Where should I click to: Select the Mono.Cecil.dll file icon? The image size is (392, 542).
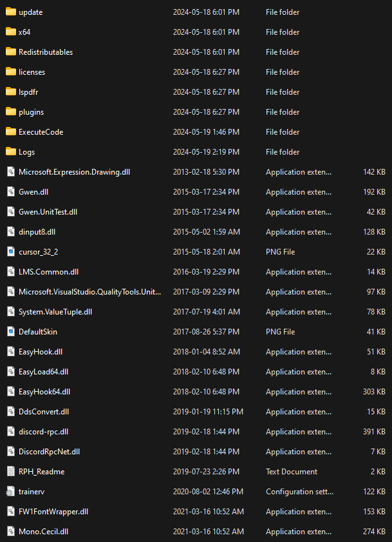pos(11,532)
